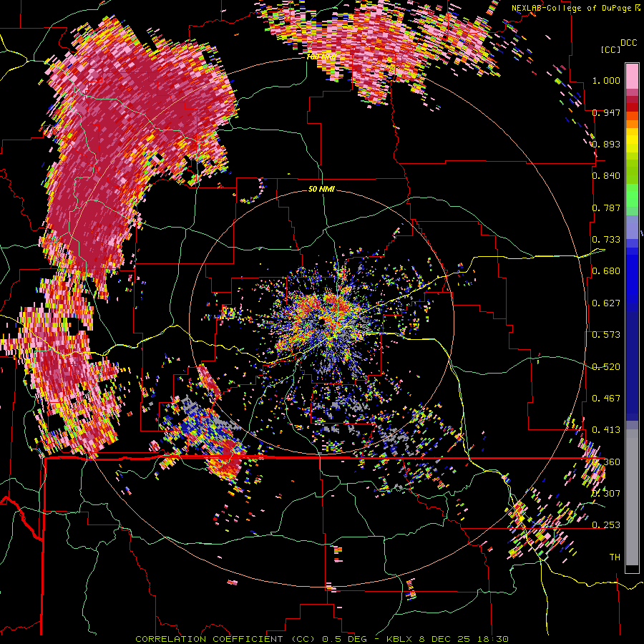Select the 0.5 DEG elevation text
This screenshot has width=644, height=644.
pyautogui.click(x=344, y=639)
